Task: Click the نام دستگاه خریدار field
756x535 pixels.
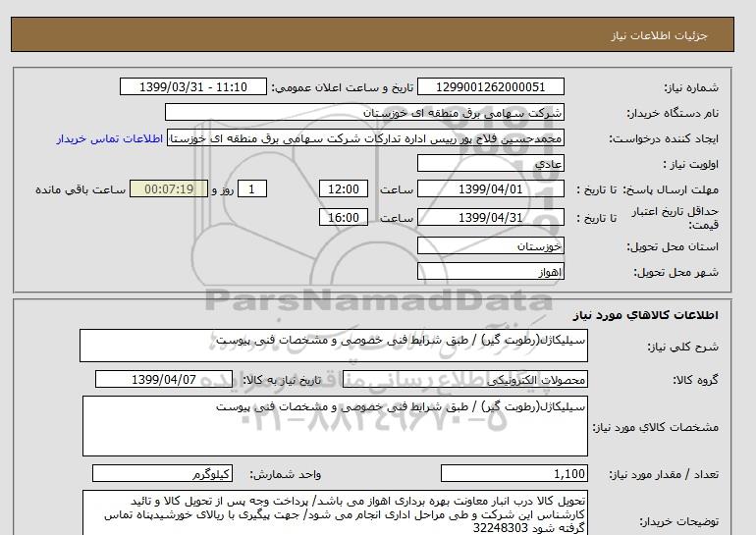Action: click(x=379, y=113)
